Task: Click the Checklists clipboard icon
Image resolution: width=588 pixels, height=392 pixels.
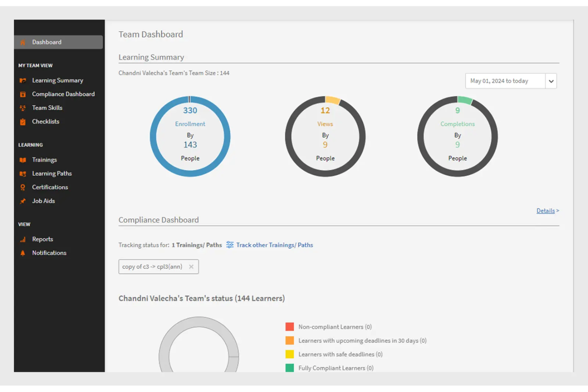Action: pos(23,122)
